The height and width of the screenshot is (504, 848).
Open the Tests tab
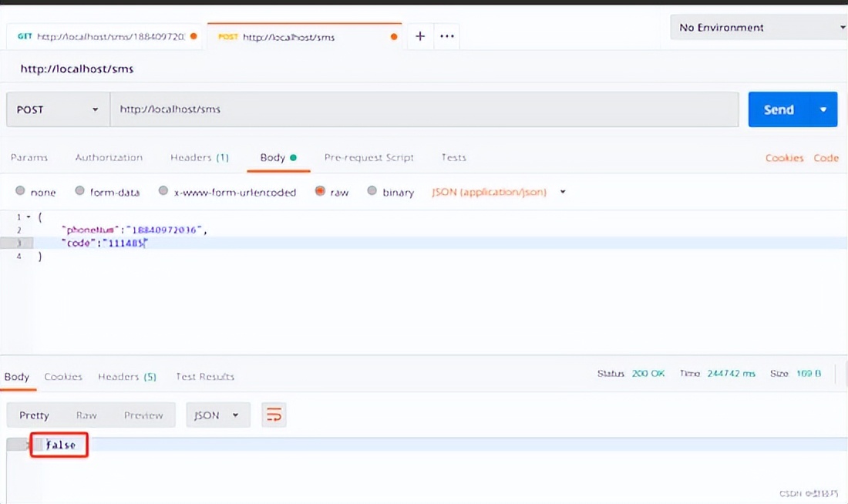click(453, 157)
